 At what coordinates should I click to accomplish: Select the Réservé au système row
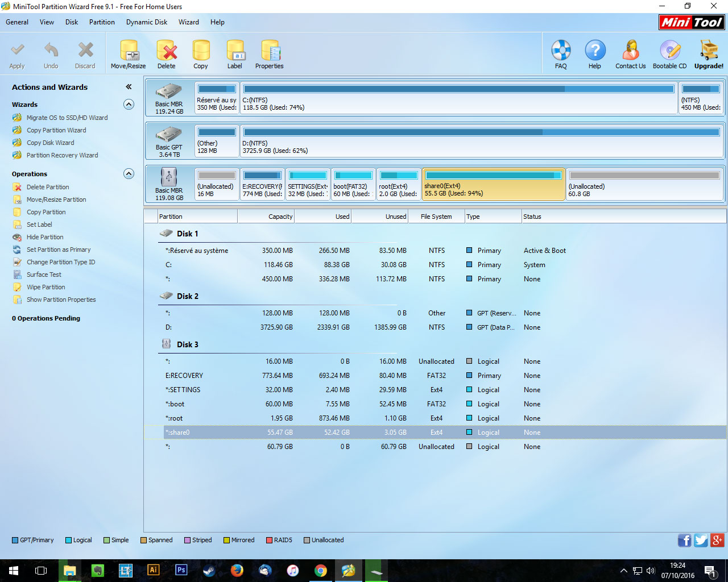click(x=435, y=251)
